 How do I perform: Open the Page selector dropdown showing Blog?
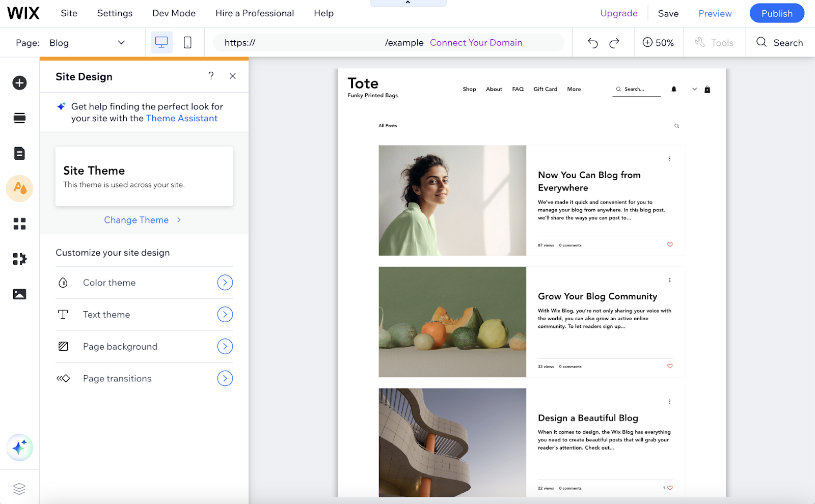pyautogui.click(x=86, y=42)
